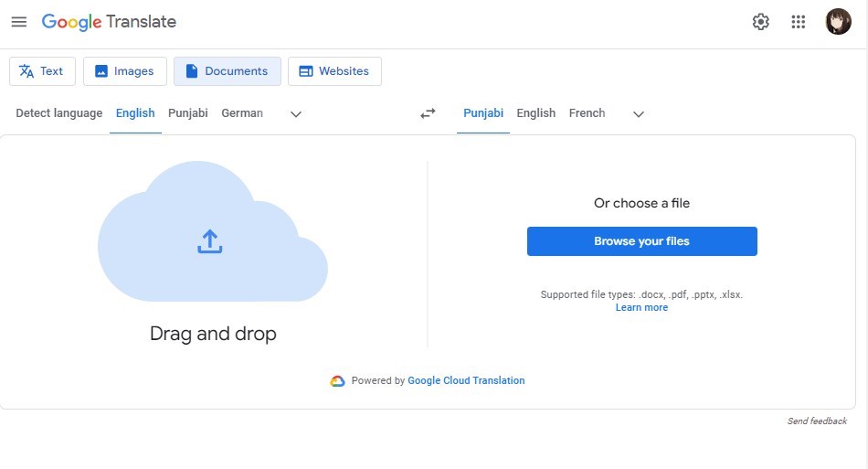Click the Send feedback link

coord(817,421)
